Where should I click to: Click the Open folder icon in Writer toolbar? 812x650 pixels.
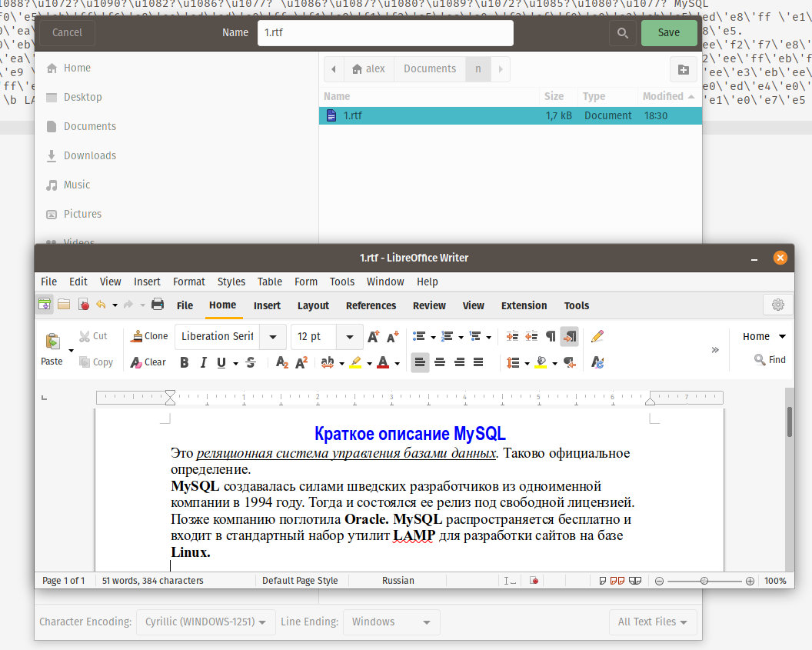[64, 305]
